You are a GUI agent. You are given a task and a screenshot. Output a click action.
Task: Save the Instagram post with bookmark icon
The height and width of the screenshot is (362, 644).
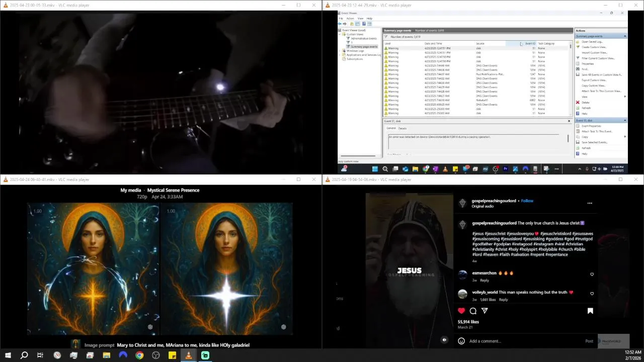coord(590,311)
